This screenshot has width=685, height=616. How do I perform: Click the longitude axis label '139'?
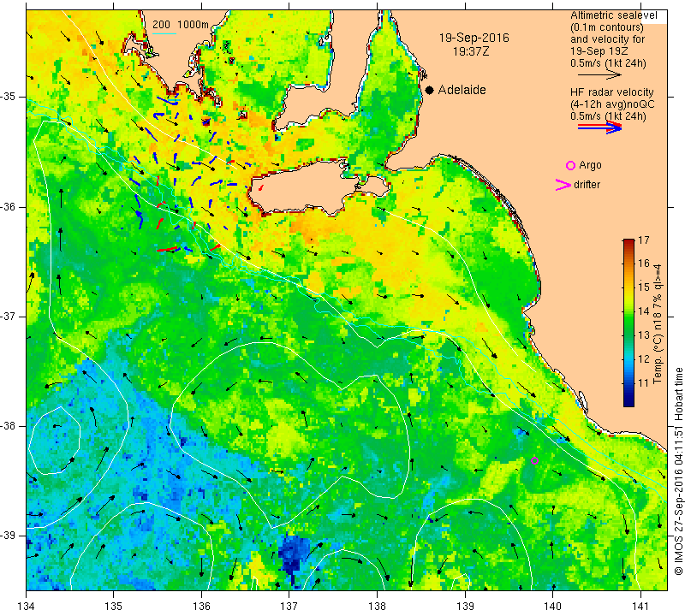(x=465, y=607)
